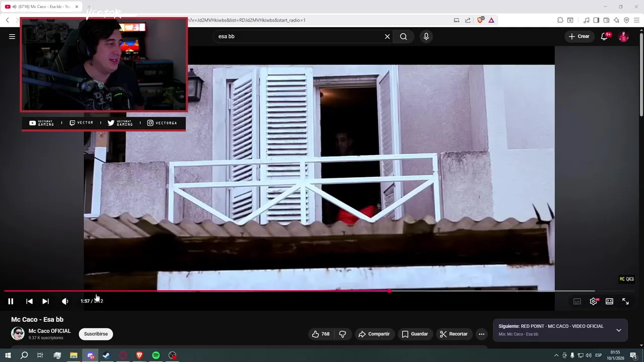The height and width of the screenshot is (362, 644).
Task: Open Windows taskbar search
Action: tap(24, 355)
